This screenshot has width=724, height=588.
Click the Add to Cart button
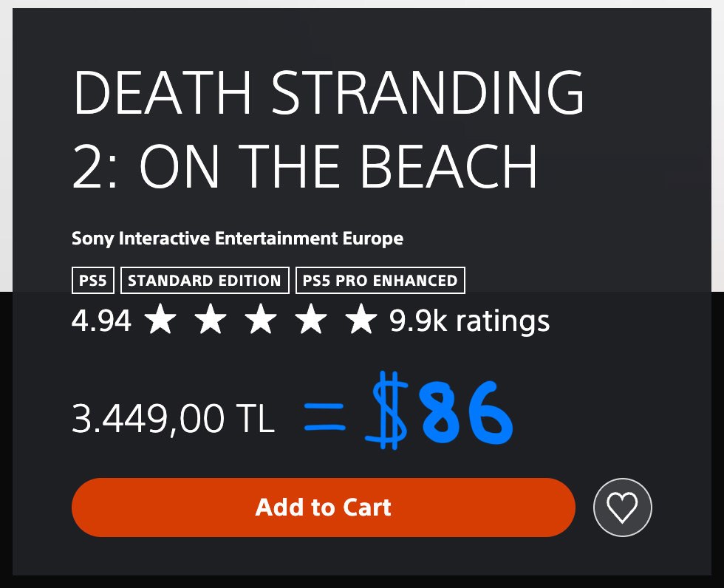[324, 507]
